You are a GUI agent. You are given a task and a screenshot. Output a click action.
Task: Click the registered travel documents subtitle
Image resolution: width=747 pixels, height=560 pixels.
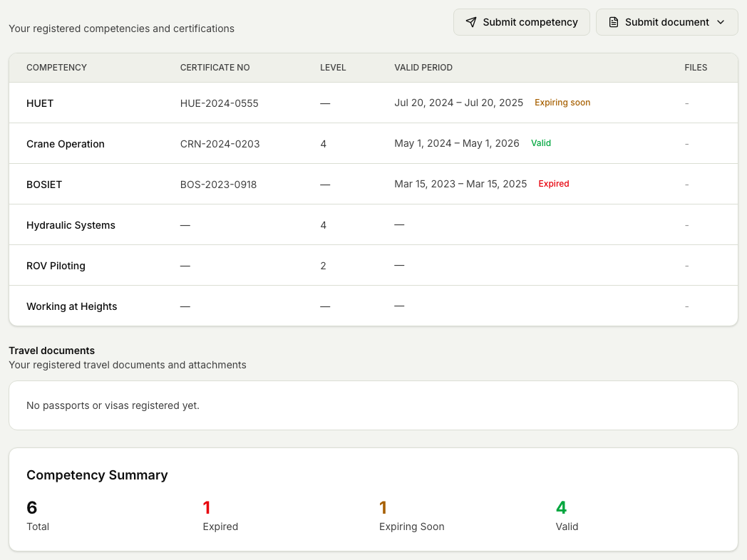[128, 365]
